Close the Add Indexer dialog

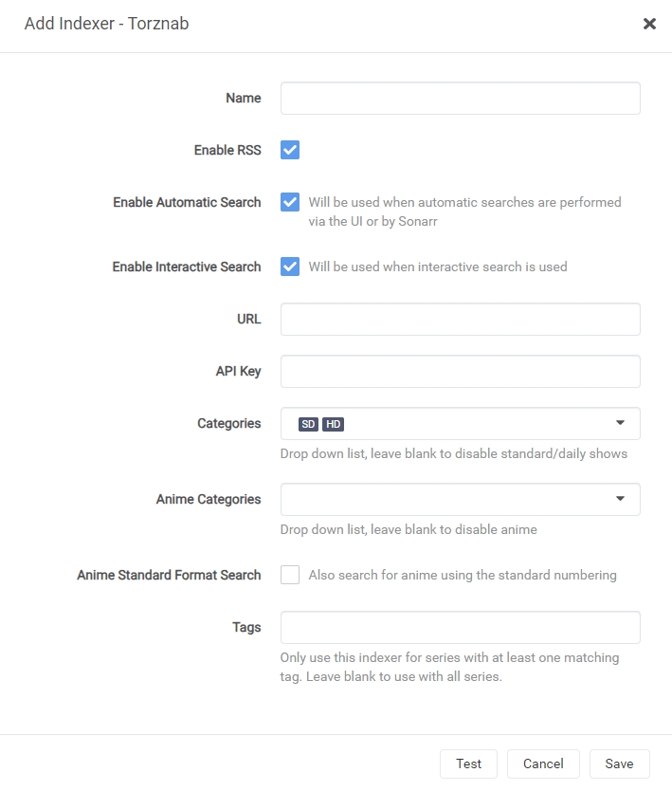649,24
